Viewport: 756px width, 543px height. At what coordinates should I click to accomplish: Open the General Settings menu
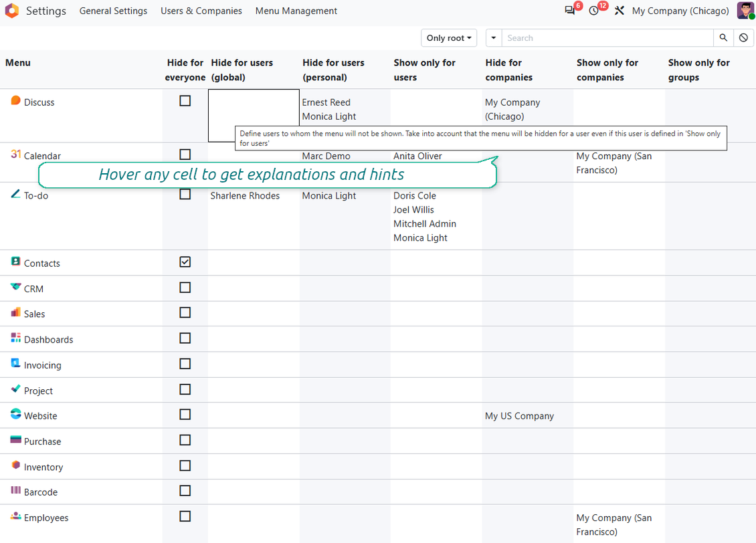tap(113, 11)
